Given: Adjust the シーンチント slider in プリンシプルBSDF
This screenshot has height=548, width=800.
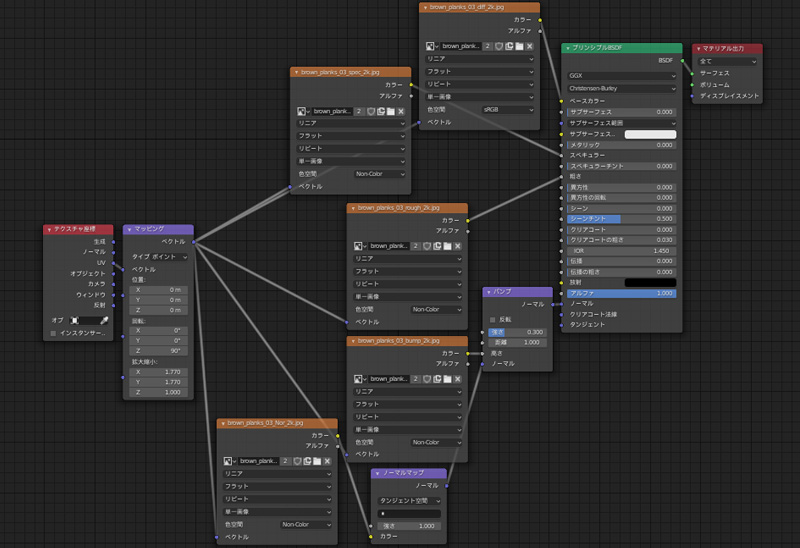Looking at the screenshot, I should pyautogui.click(x=621, y=218).
